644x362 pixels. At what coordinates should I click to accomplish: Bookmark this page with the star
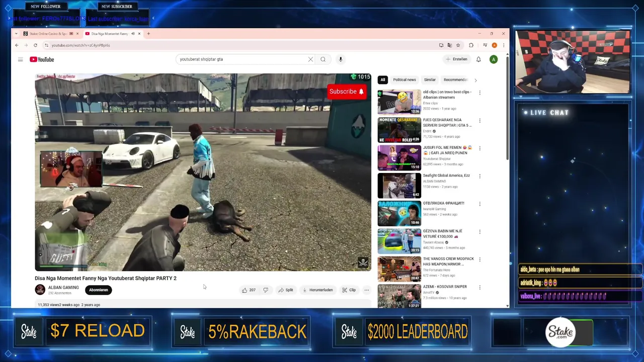click(x=458, y=45)
